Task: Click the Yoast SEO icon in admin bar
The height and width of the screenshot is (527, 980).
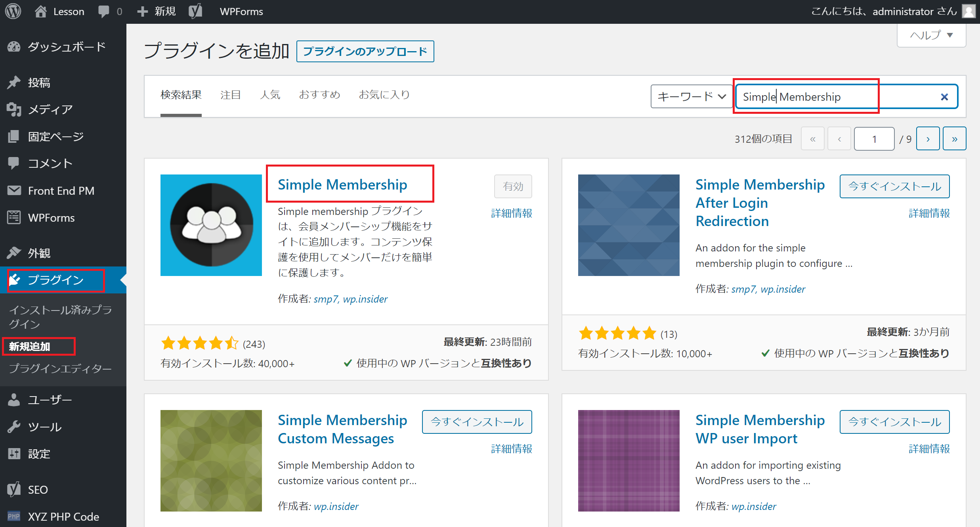Action: [195, 11]
